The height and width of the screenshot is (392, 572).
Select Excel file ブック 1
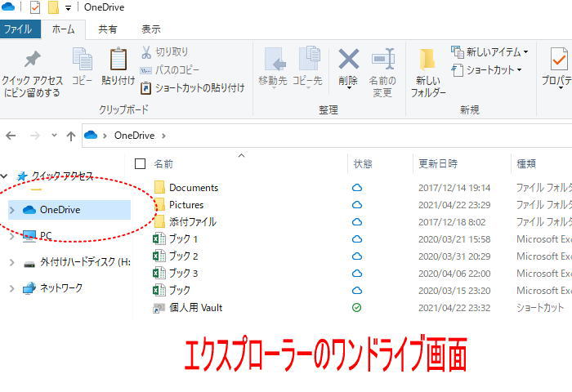[x=183, y=239]
